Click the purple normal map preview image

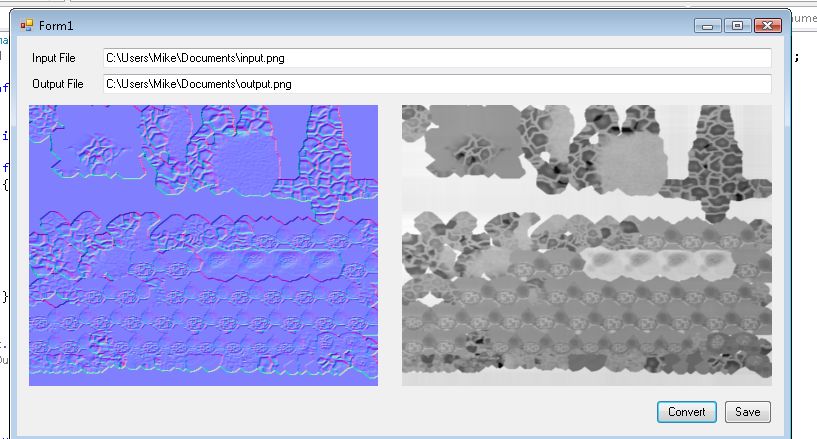pyautogui.click(x=203, y=245)
